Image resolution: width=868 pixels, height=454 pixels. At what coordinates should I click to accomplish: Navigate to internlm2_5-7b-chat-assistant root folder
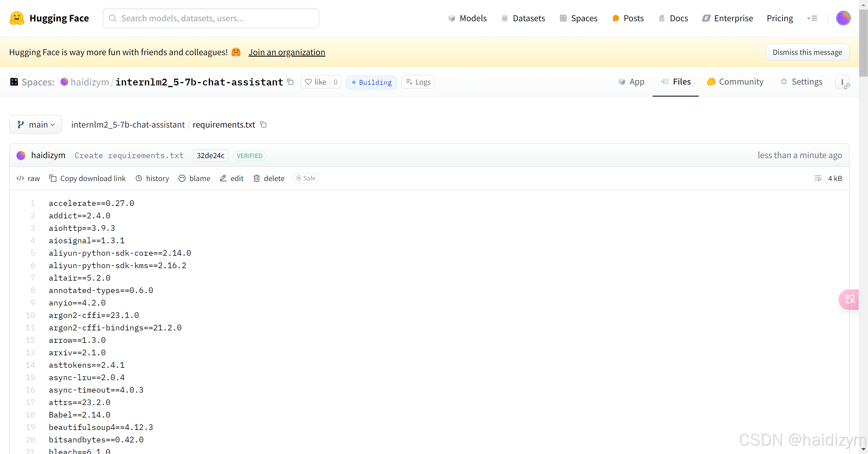pyautogui.click(x=128, y=125)
